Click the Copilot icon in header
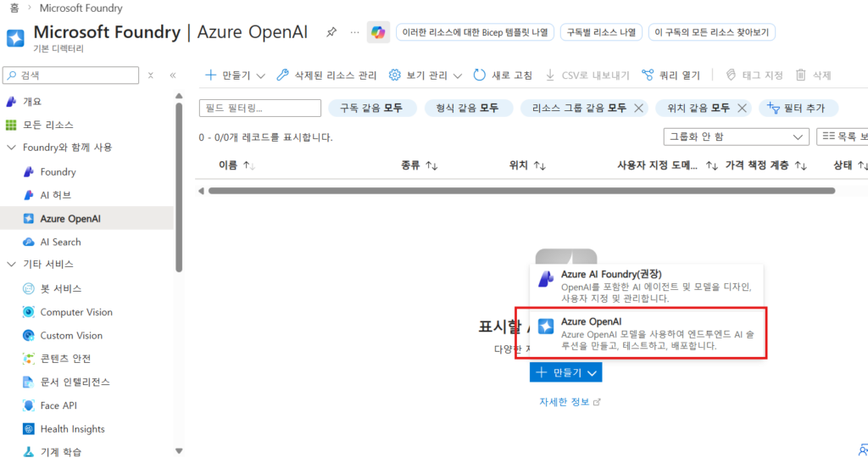The height and width of the screenshot is (458, 868). tap(377, 32)
